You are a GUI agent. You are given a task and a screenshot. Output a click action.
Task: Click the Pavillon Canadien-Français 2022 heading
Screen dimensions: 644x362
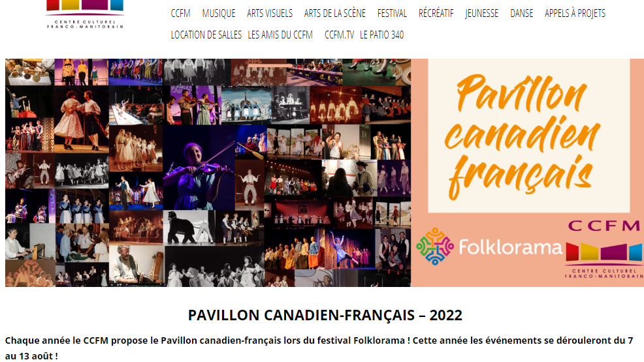(325, 315)
